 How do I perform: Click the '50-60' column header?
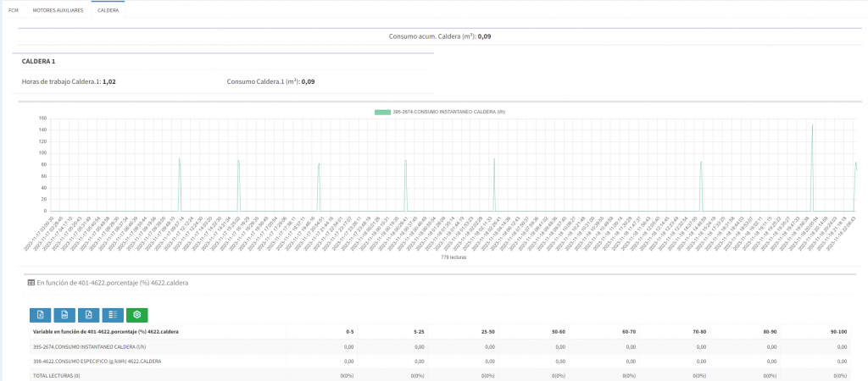559,331
